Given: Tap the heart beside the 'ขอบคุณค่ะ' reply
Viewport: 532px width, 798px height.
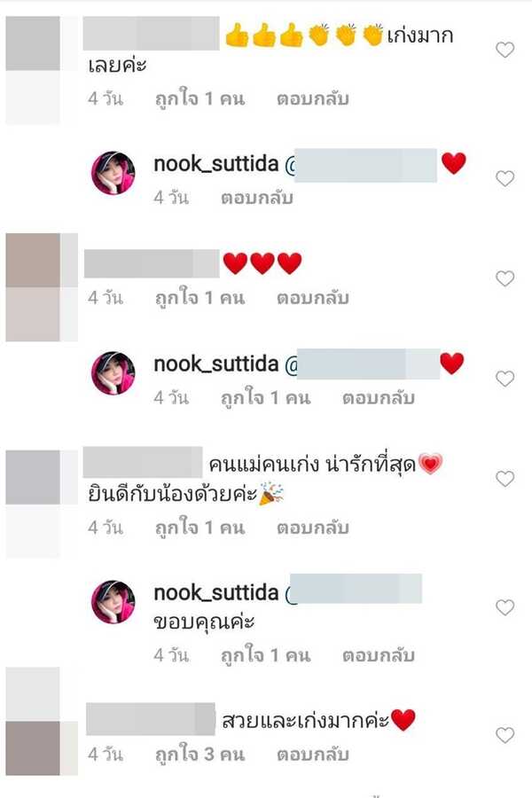Looking at the screenshot, I should [505, 607].
